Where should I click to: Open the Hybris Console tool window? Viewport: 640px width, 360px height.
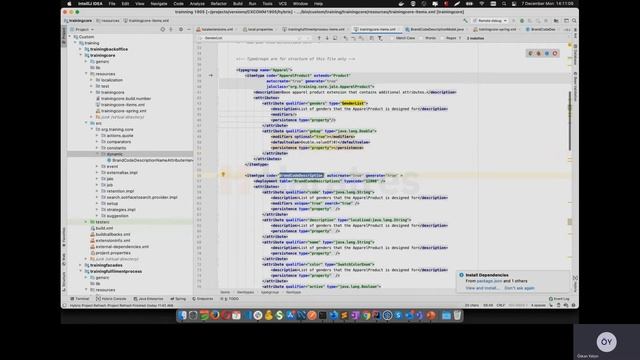click(x=111, y=299)
